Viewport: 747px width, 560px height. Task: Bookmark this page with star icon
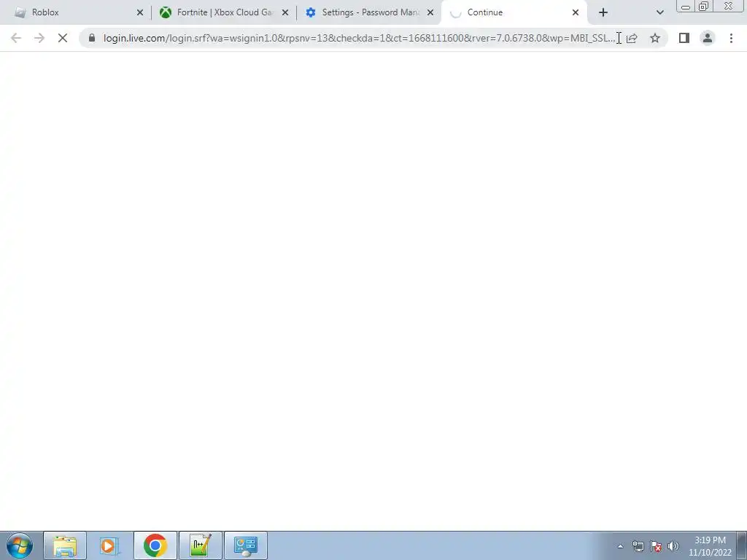[655, 38]
